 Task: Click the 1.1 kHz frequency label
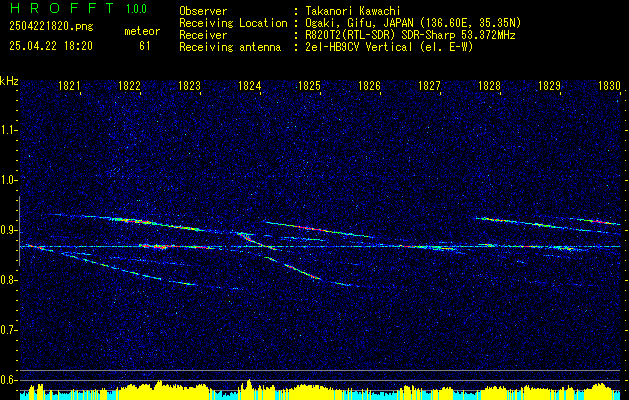8,130
